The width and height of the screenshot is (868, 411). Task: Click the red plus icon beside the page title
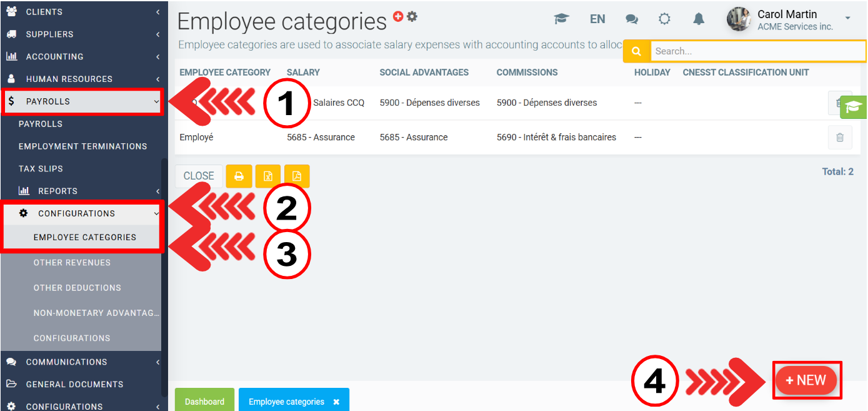(x=398, y=17)
